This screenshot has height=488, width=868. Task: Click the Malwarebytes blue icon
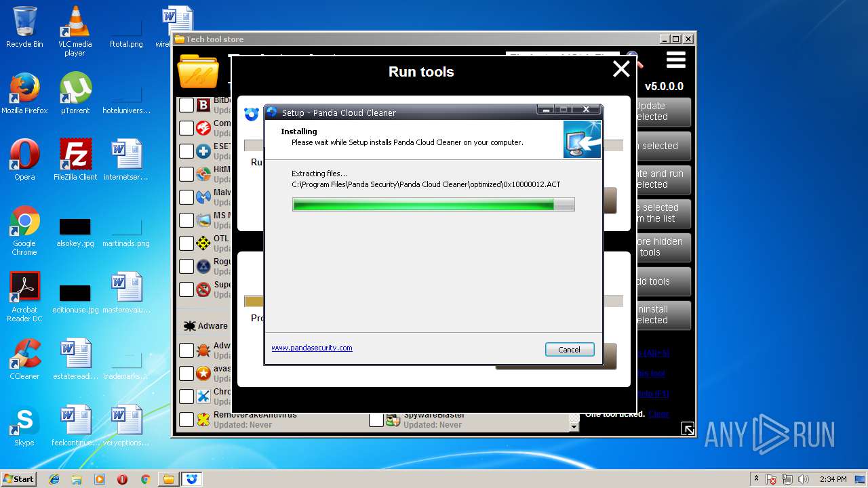point(203,197)
